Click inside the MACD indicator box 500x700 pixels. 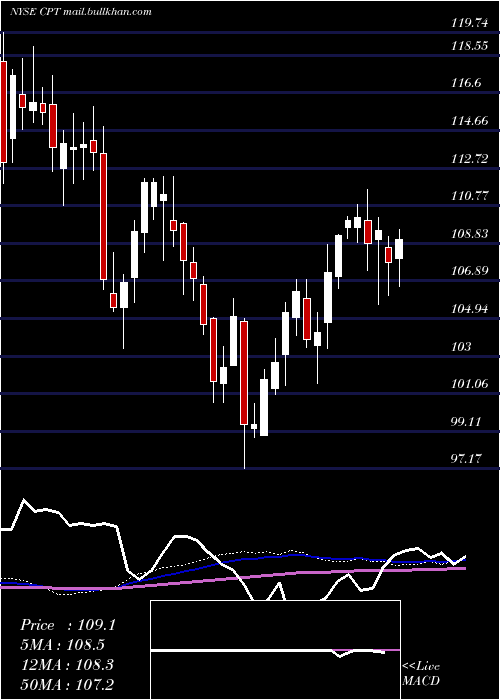pyautogui.click(x=275, y=650)
